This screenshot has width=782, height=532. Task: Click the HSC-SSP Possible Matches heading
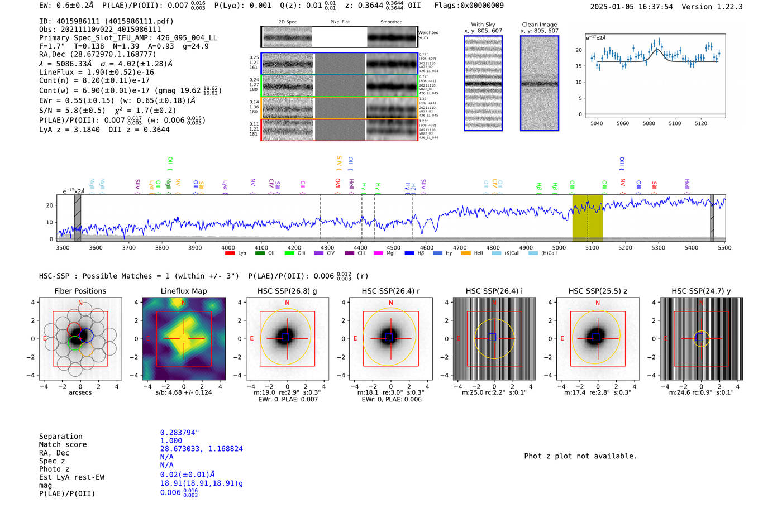click(x=139, y=276)
